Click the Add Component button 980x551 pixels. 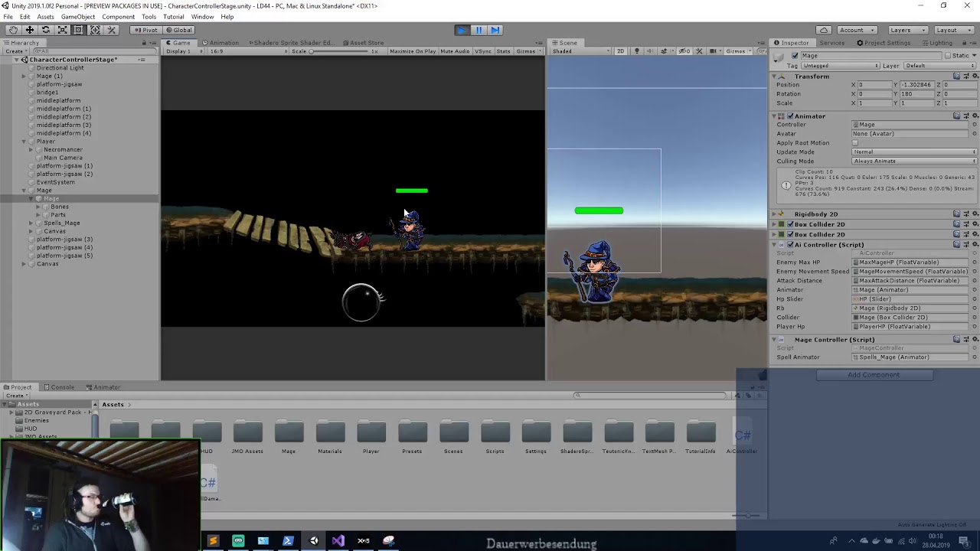(x=874, y=375)
